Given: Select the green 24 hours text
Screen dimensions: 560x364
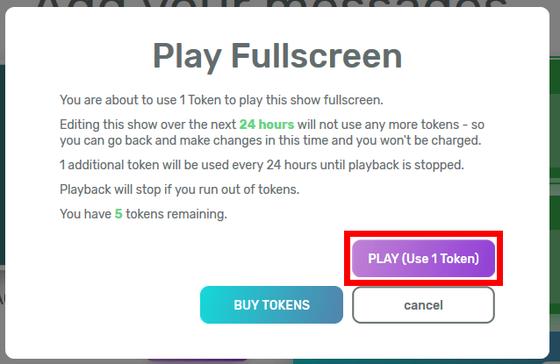Looking at the screenshot, I should pyautogui.click(x=266, y=124).
